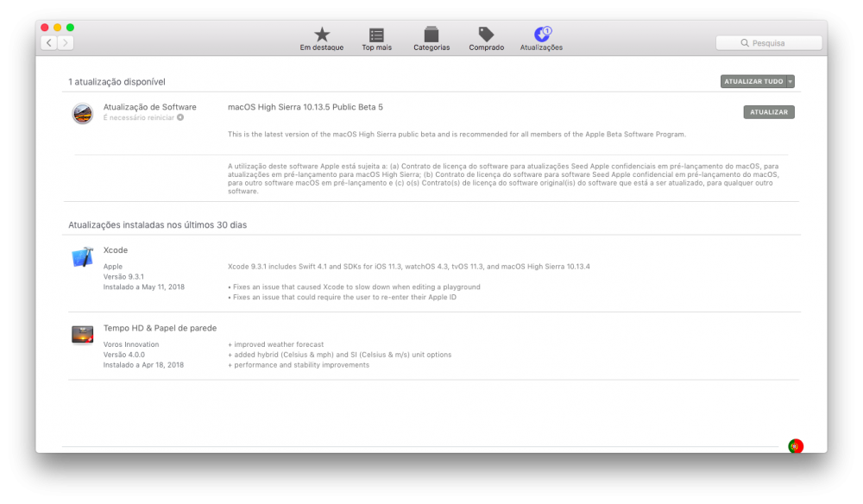Open the Xcode title link
The height and width of the screenshot is (504, 863).
pos(116,249)
